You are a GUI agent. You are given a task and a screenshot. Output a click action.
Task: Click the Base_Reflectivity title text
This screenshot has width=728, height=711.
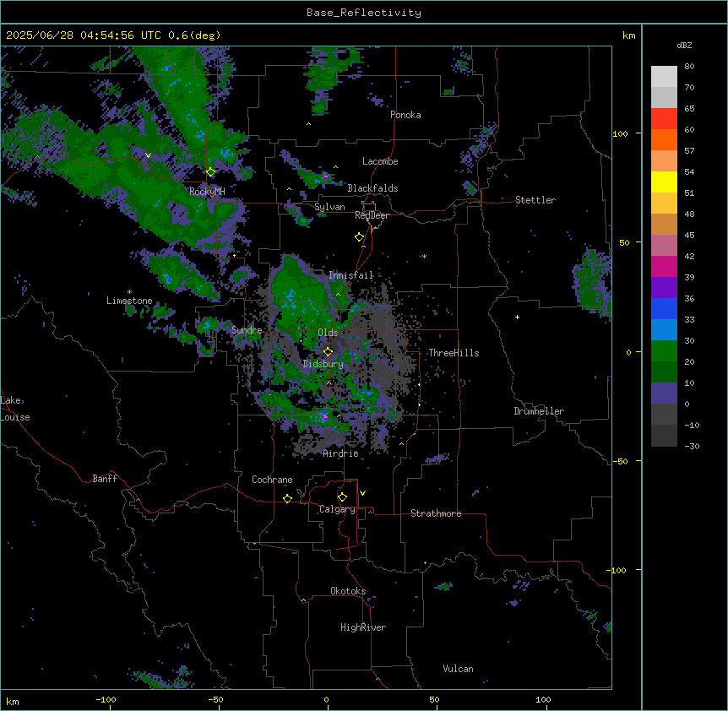pyautogui.click(x=364, y=13)
